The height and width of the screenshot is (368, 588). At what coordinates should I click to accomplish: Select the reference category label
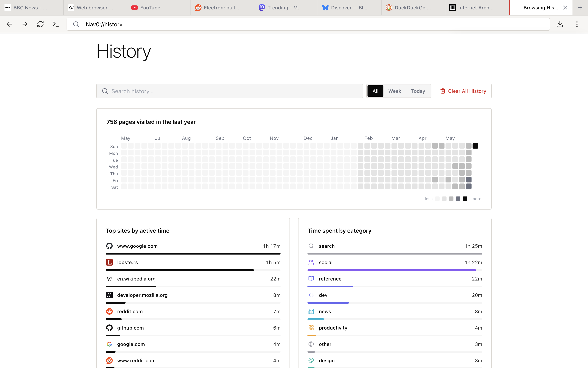(x=330, y=279)
